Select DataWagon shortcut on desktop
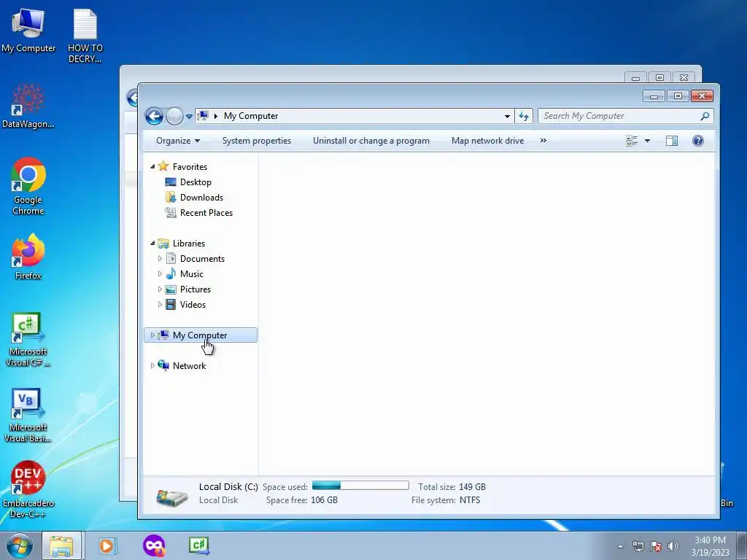Viewport: 747px width, 560px height. tap(28, 106)
